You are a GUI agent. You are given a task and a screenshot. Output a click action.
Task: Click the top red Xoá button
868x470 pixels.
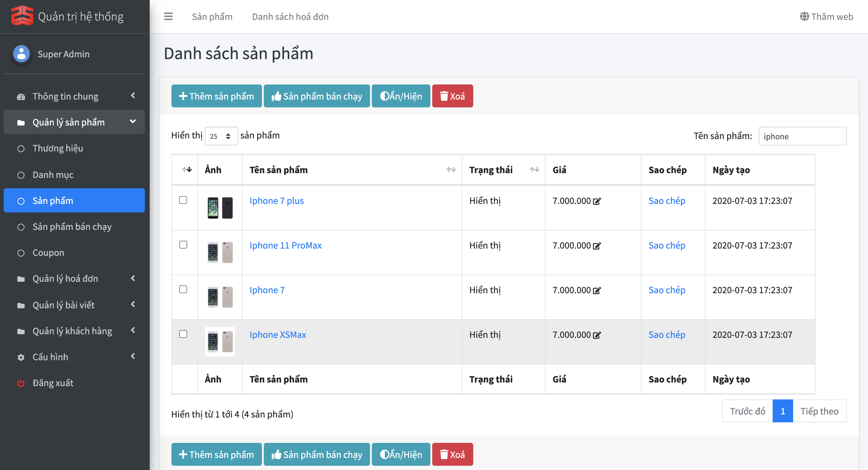pyautogui.click(x=452, y=96)
